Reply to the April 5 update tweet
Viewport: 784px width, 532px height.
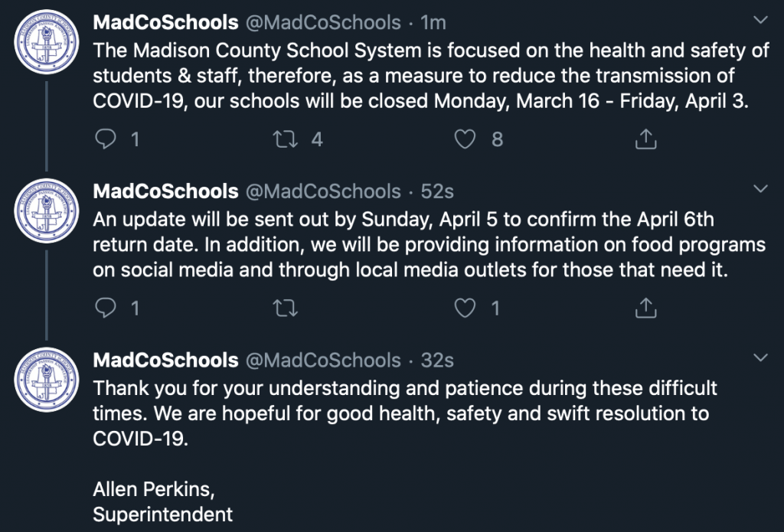[x=106, y=308]
